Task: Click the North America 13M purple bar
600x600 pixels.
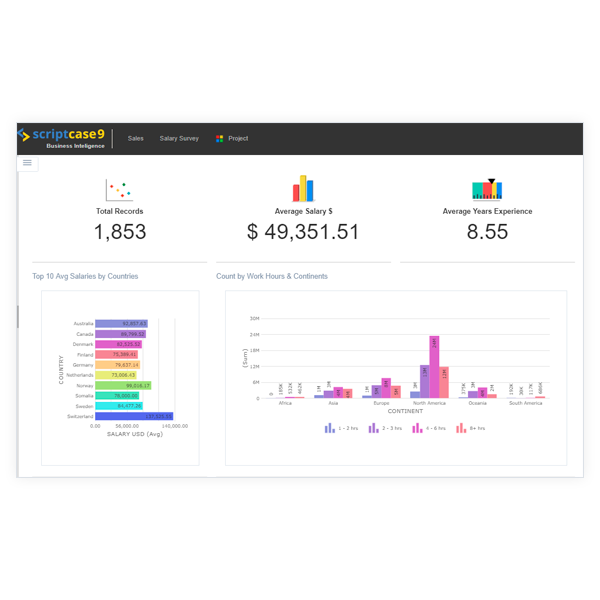Action: coord(424,382)
